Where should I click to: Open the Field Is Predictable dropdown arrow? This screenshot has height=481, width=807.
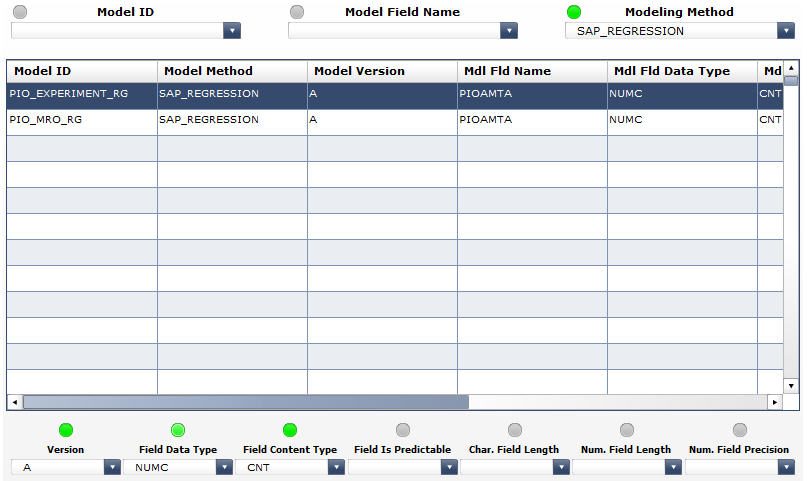coord(449,467)
